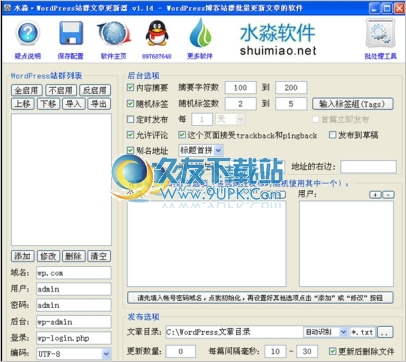The image size is (406, 362).
Task: Toggle the trackback和pingback checkbox
Action: tap(182, 135)
